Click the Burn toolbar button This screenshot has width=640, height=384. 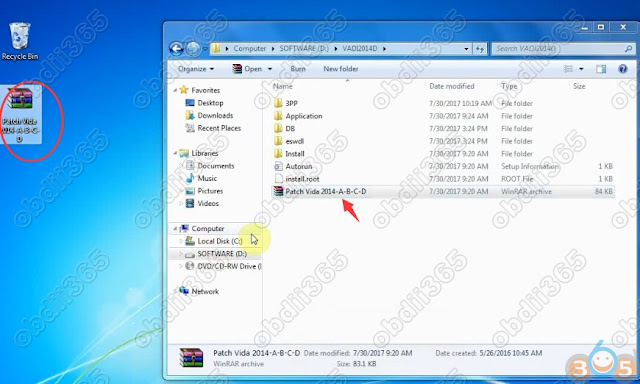point(298,69)
